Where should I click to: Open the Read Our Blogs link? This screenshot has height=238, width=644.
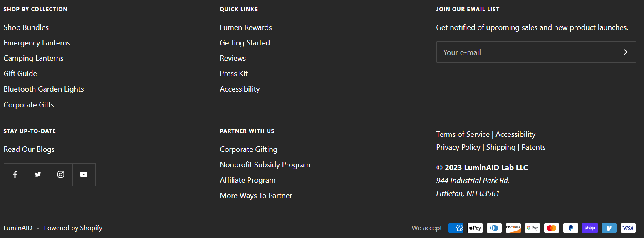29,149
